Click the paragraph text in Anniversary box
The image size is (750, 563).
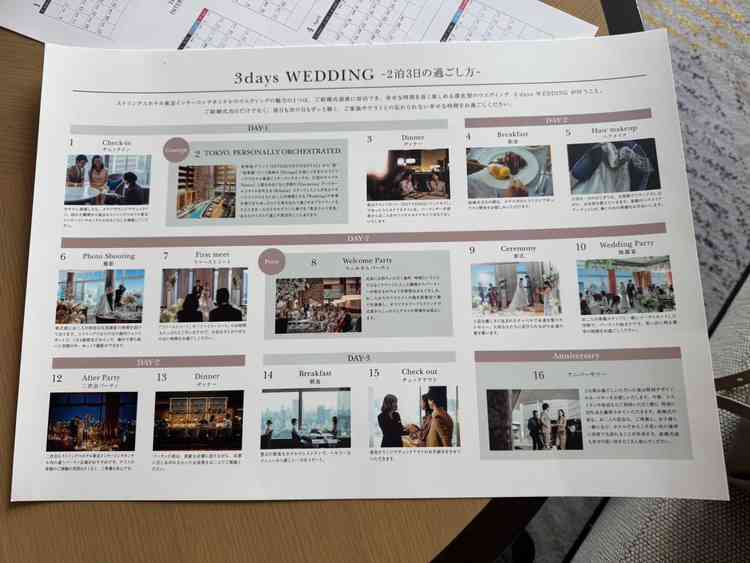click(632, 416)
